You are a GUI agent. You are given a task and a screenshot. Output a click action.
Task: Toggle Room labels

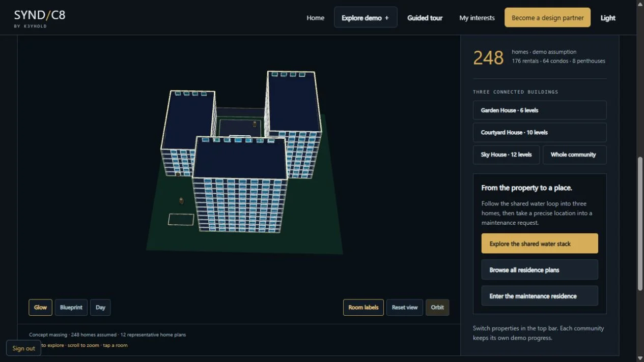click(363, 307)
